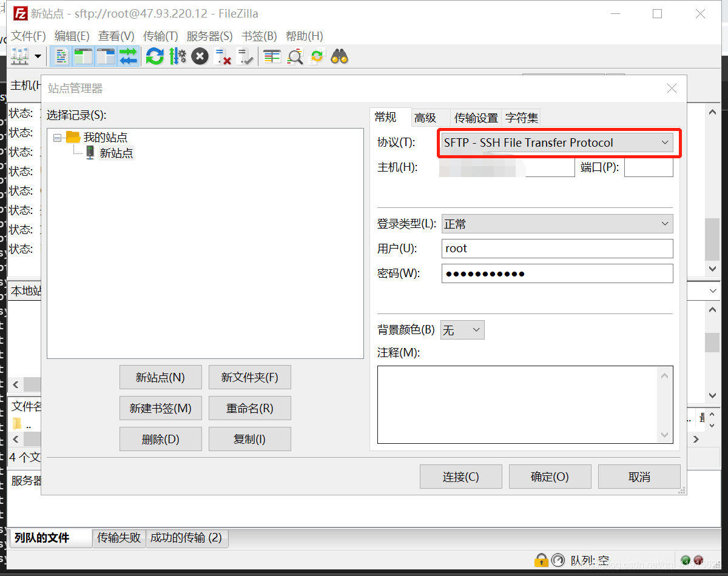Click the 重命名(R) button

pyautogui.click(x=250, y=408)
